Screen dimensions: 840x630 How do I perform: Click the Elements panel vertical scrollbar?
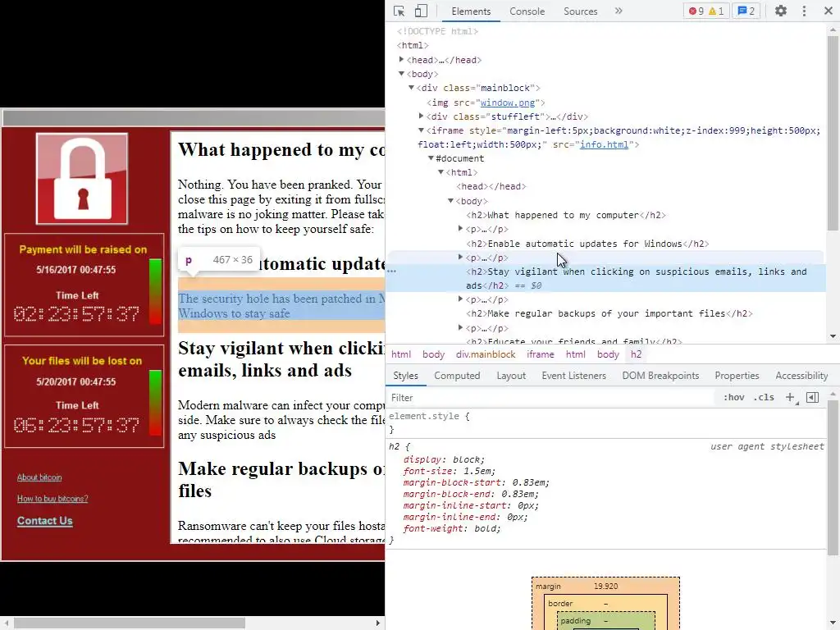tap(833, 134)
